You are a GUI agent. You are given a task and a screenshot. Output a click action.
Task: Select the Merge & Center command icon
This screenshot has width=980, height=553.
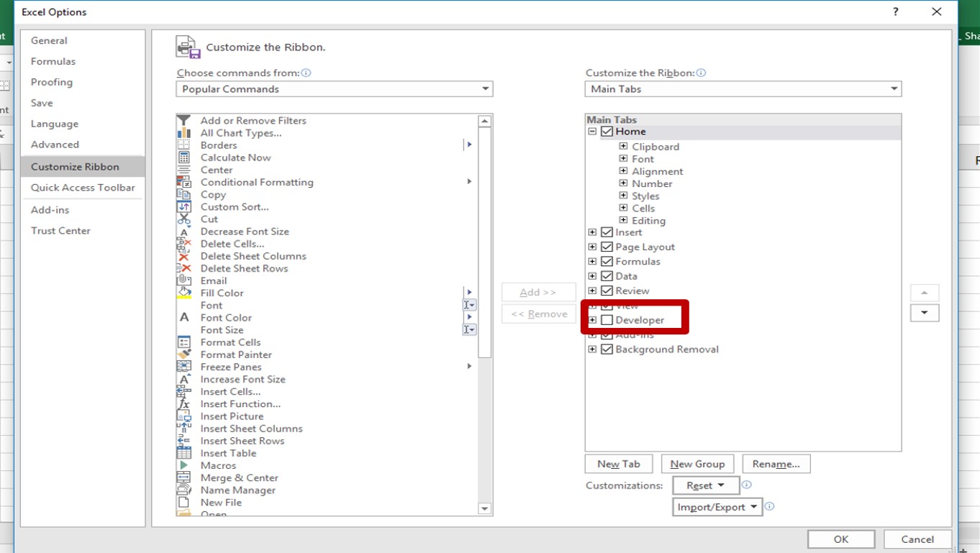tap(184, 477)
